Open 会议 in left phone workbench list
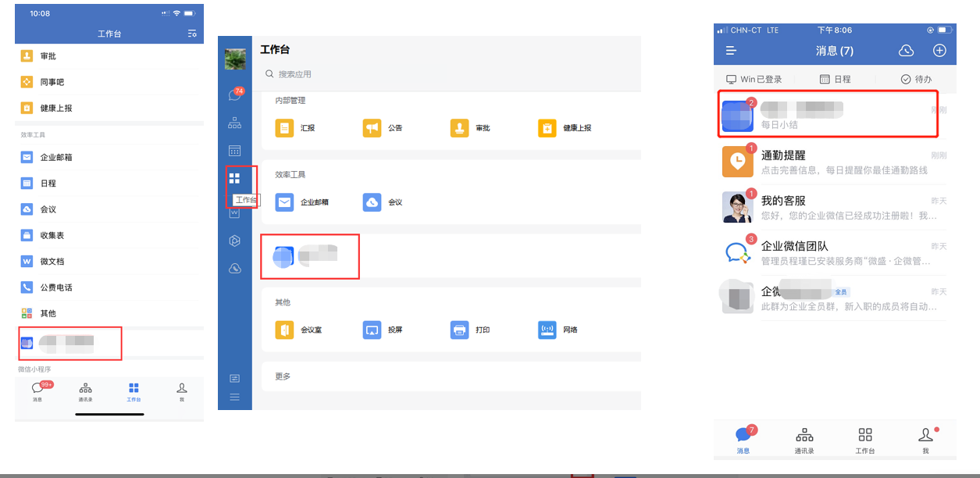 tap(109, 209)
